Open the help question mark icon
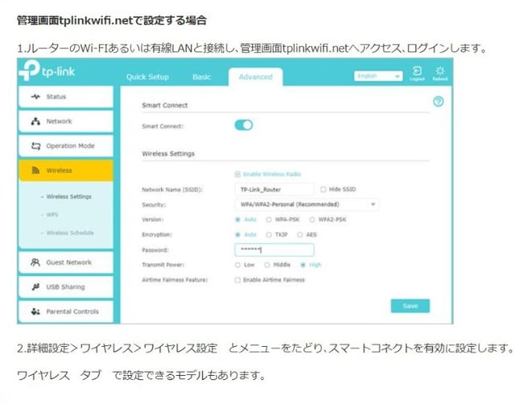 (438, 101)
